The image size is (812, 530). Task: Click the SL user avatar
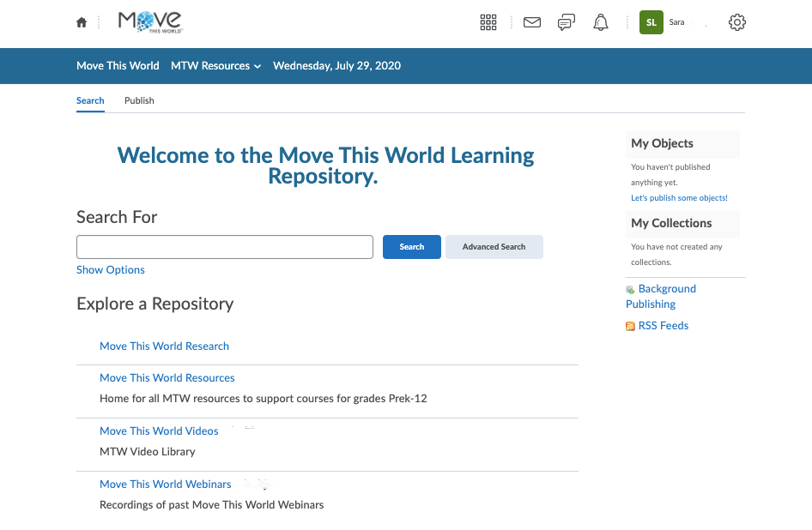pyautogui.click(x=651, y=22)
